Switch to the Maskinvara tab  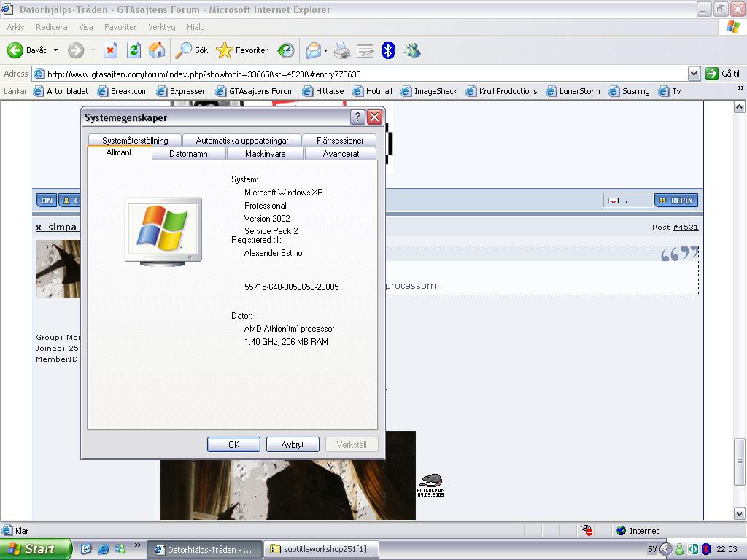point(266,154)
